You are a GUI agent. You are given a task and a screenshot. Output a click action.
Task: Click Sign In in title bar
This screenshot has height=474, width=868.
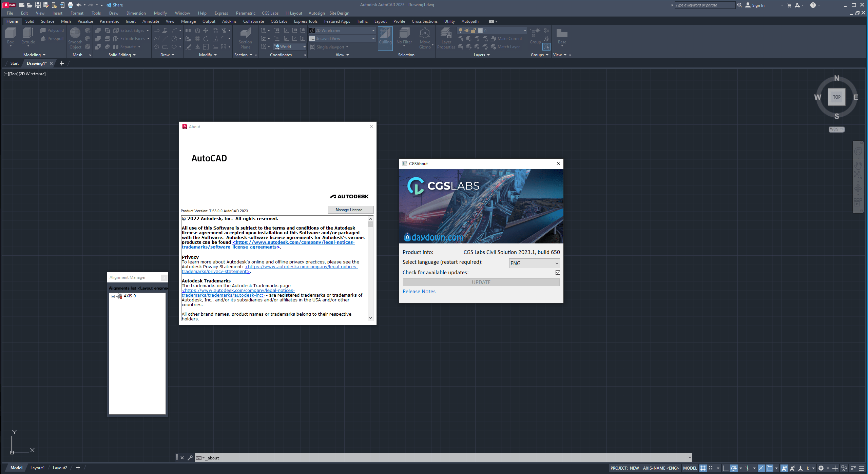(x=755, y=5)
